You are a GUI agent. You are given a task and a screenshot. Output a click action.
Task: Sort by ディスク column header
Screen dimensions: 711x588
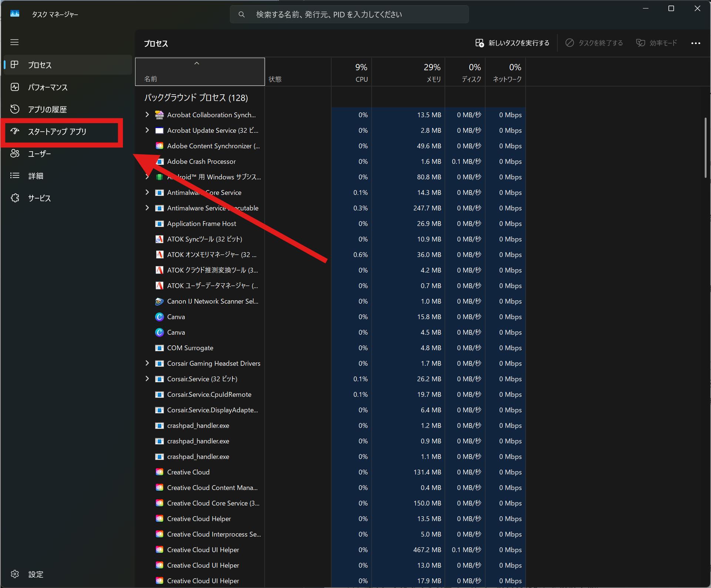465,72
